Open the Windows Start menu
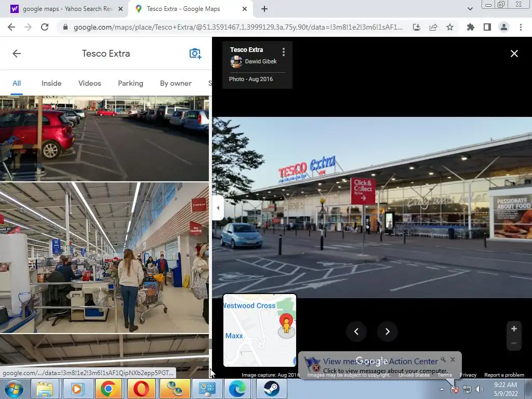Viewport: 532px width, 399px height. [14, 389]
